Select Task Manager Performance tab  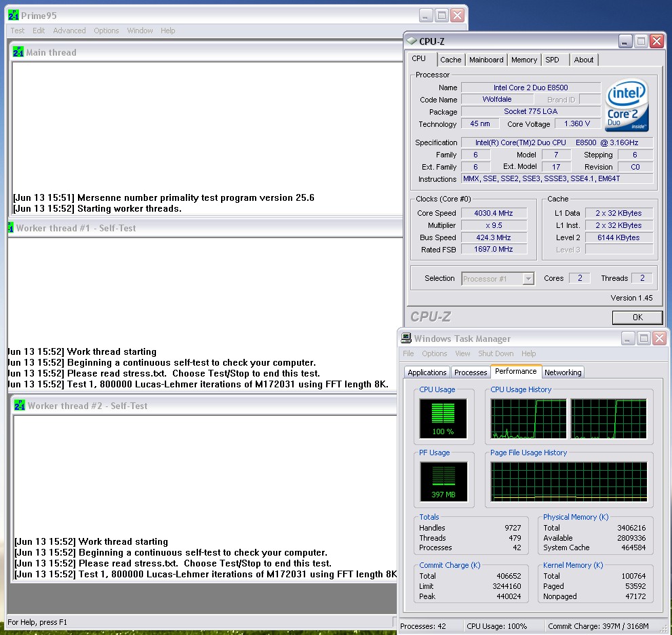[515, 371]
